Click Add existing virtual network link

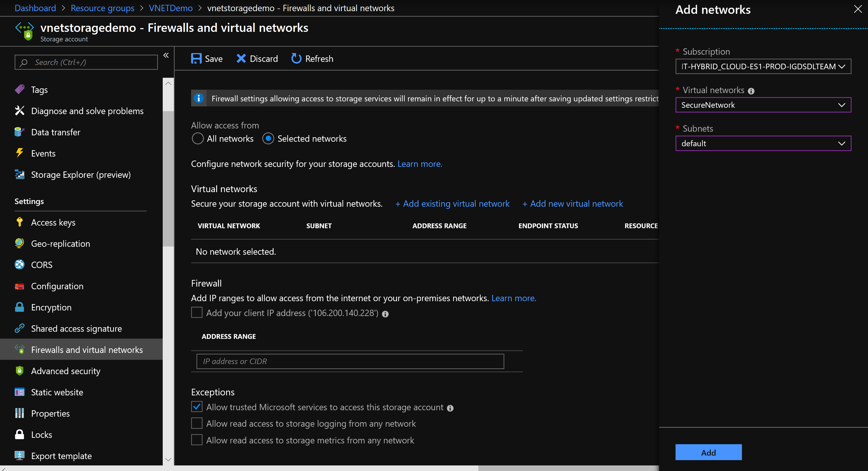452,204
